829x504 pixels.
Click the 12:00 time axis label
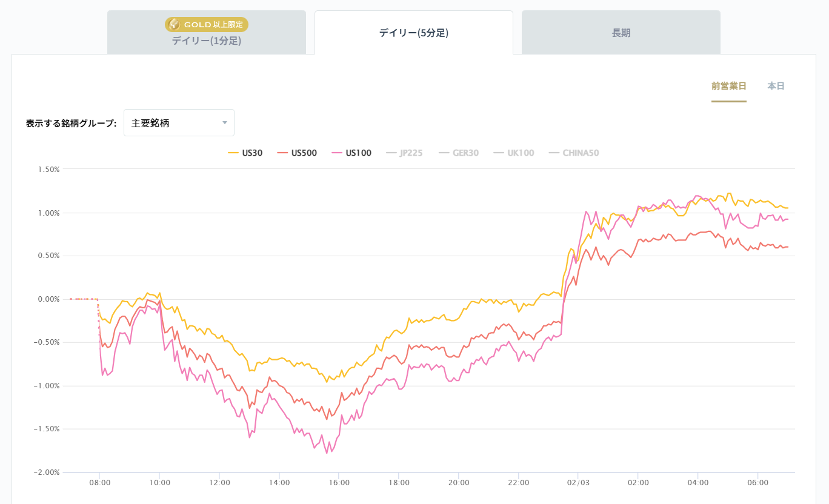tap(219, 483)
